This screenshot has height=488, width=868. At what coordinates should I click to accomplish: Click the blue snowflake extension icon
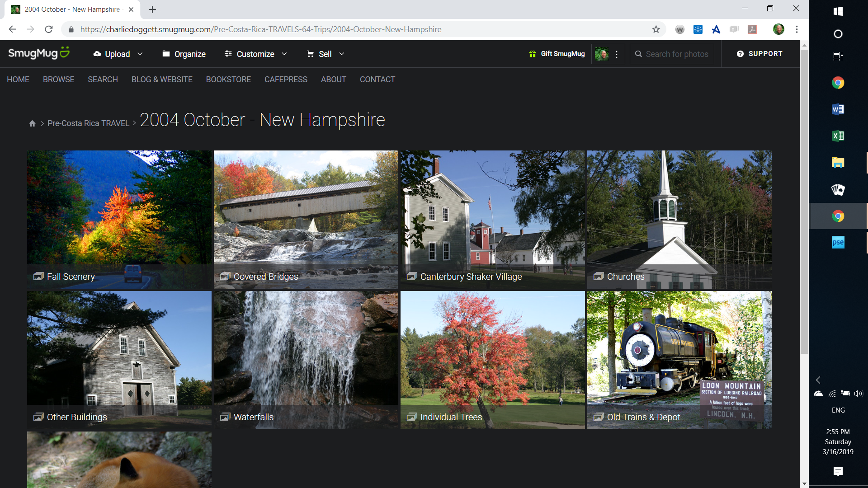pos(698,29)
